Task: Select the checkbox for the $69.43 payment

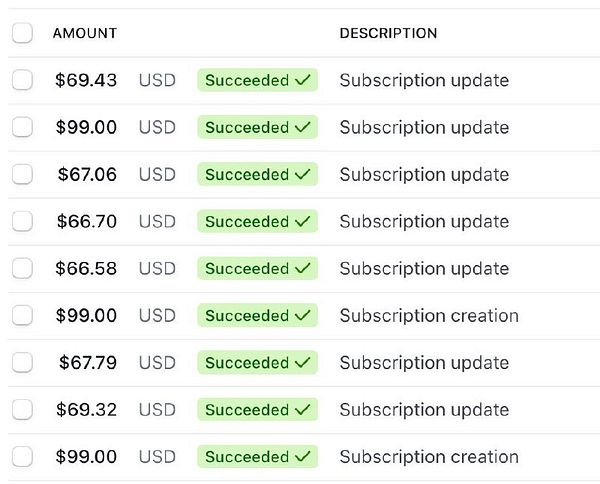Action: pyautogui.click(x=22, y=81)
